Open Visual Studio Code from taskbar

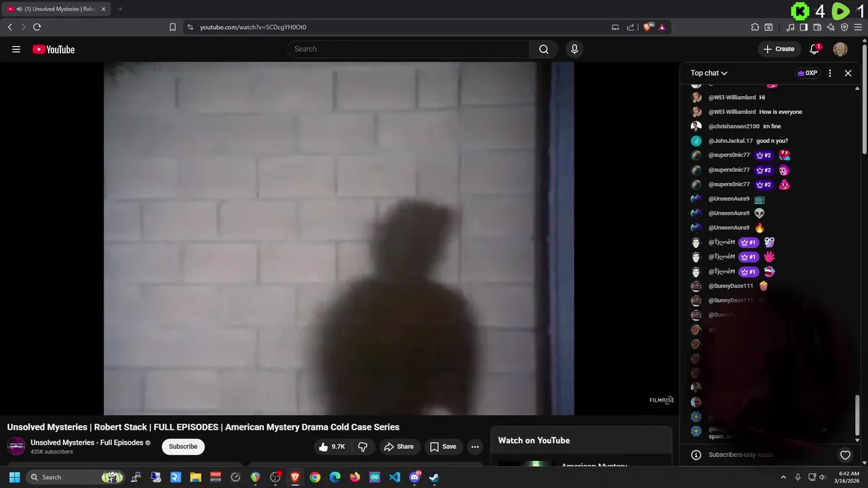[395, 477]
